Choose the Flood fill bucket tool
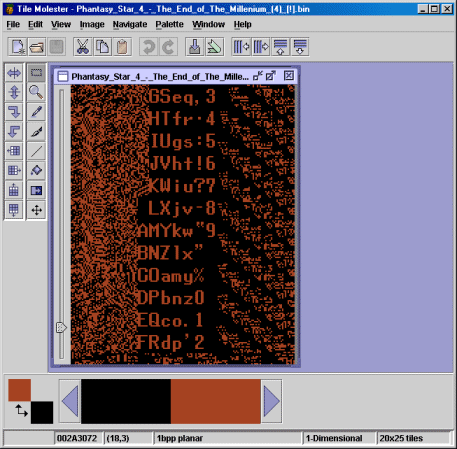Screen dimensions: 457x449 pos(36,171)
